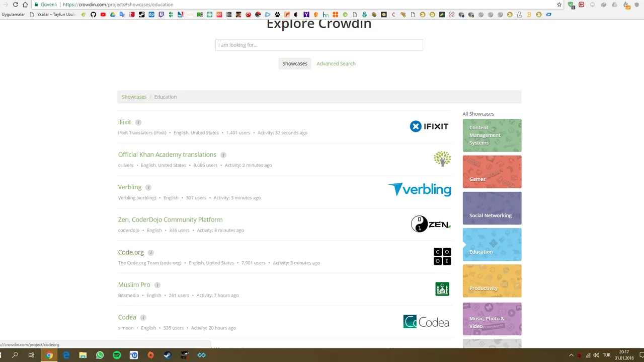644x362 pixels.
Task: Switch to the Showcases tab
Action: coord(295,63)
